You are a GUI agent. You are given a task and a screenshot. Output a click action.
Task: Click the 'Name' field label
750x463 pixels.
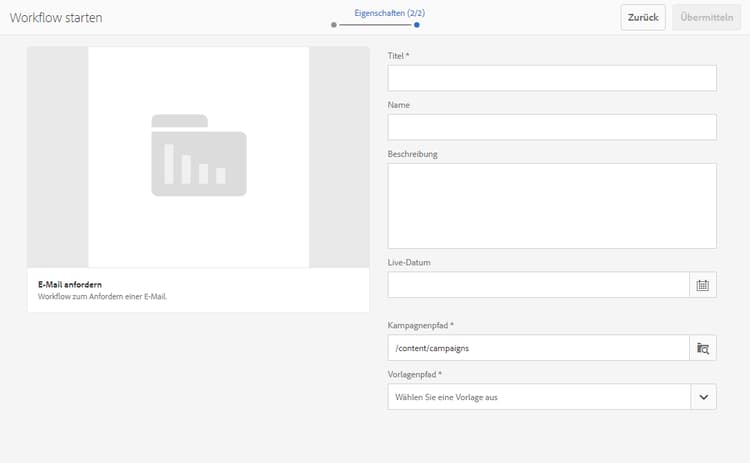click(x=398, y=105)
